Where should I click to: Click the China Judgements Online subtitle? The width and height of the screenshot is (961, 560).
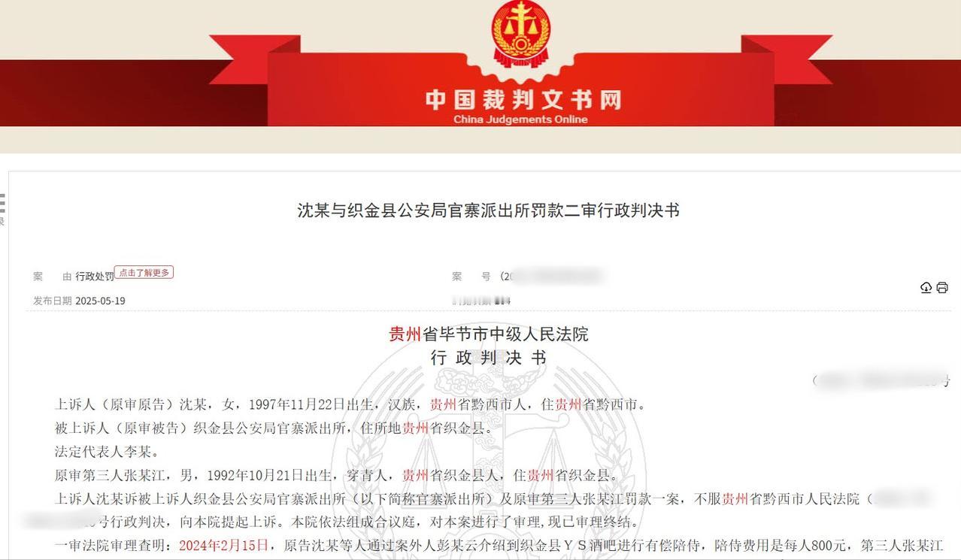click(520, 120)
